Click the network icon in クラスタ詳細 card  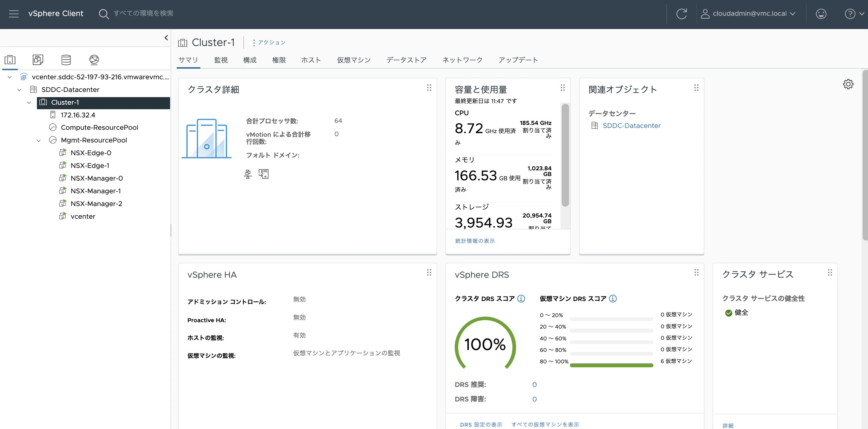[x=248, y=174]
